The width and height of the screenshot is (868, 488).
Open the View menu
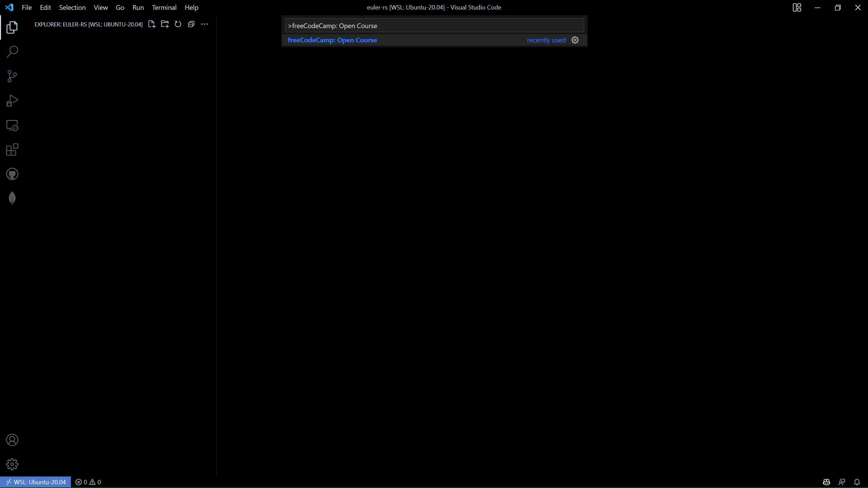(x=101, y=7)
